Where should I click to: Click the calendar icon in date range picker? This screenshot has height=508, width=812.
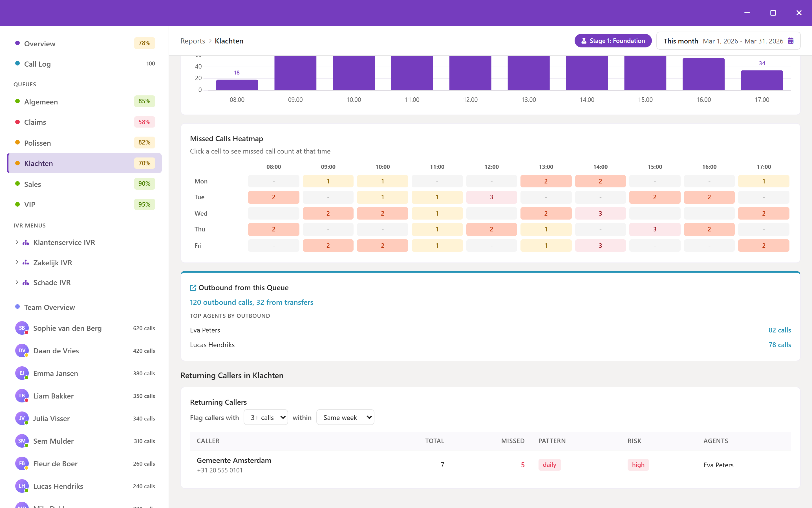click(791, 41)
